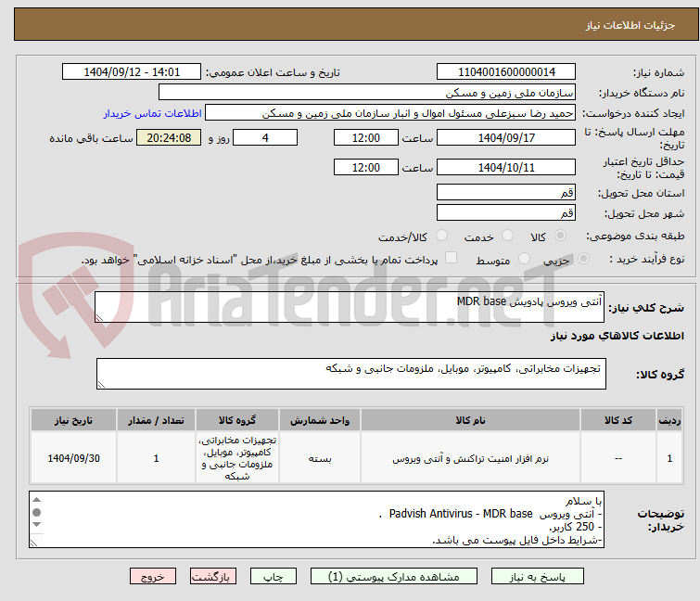Screen dimensions: 700x601
Task: Click the response deadline date 1404/09/17
Action: 506,137
